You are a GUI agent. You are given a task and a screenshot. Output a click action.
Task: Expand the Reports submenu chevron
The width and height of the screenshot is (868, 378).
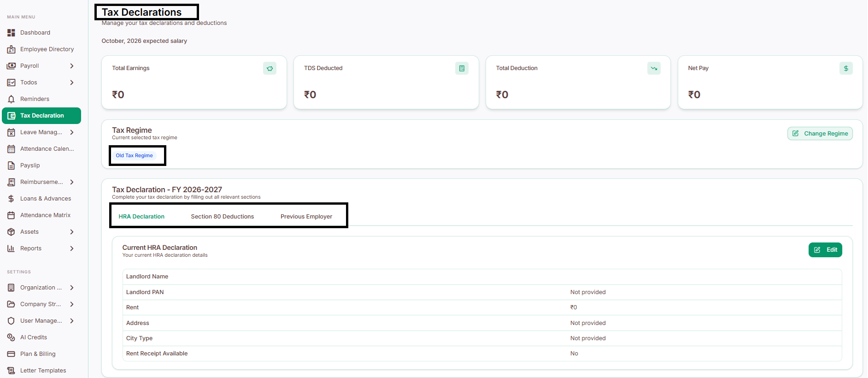tap(72, 248)
